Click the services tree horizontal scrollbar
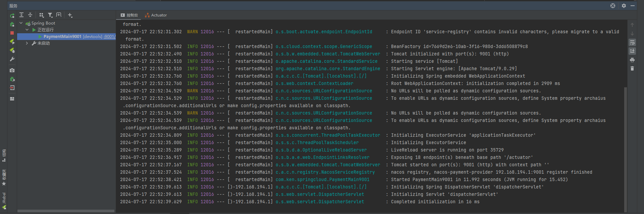 coord(66,211)
